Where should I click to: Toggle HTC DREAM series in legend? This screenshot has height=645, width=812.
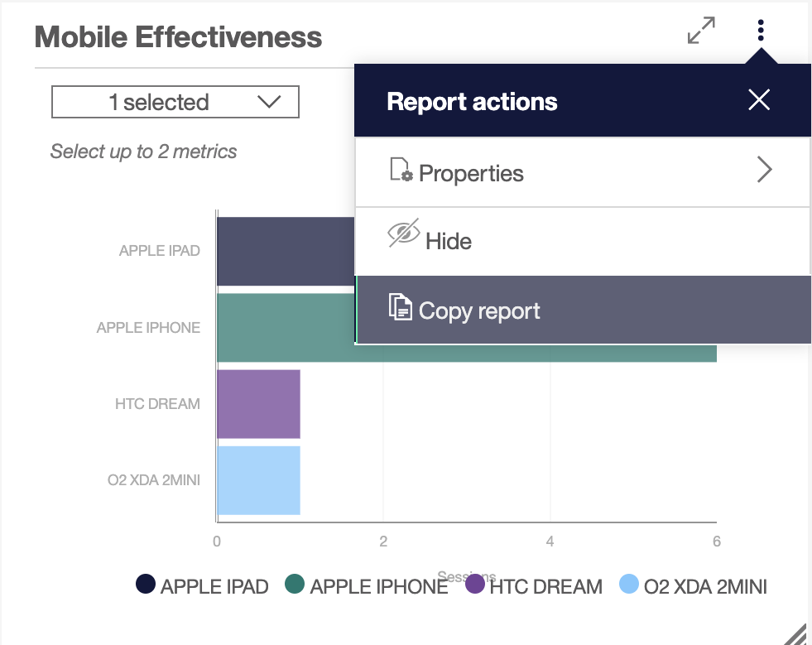click(x=475, y=585)
